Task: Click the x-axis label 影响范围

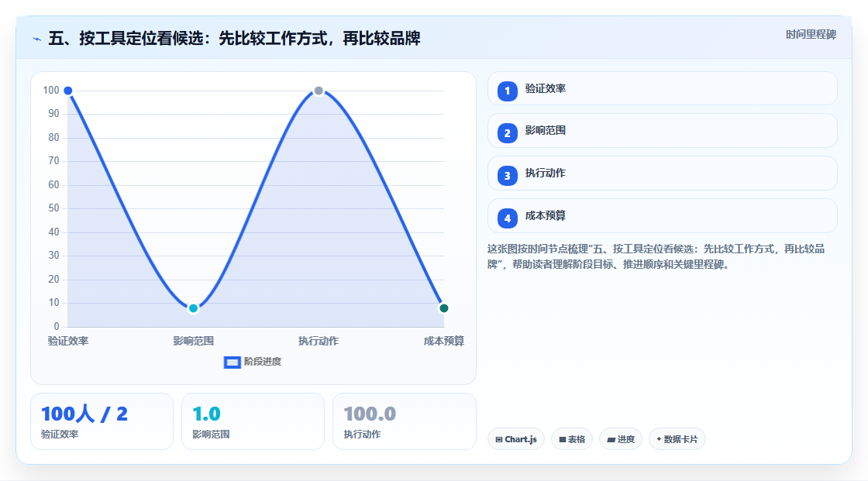Action: pos(193,341)
